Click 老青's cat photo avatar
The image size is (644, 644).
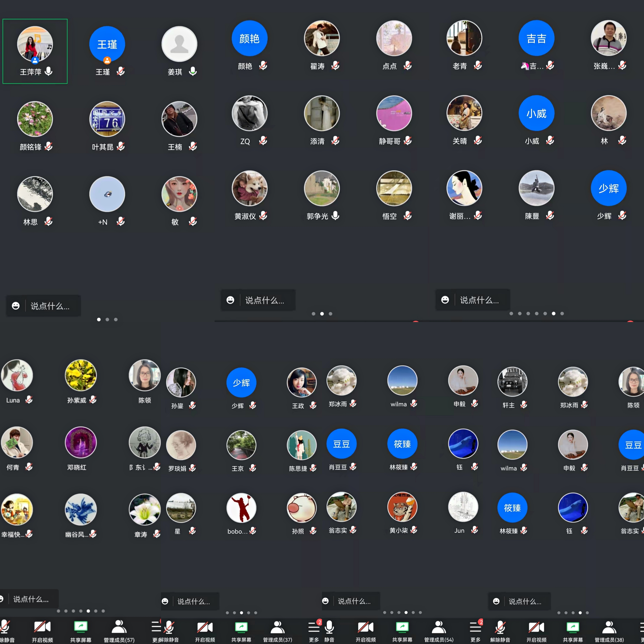point(464,38)
